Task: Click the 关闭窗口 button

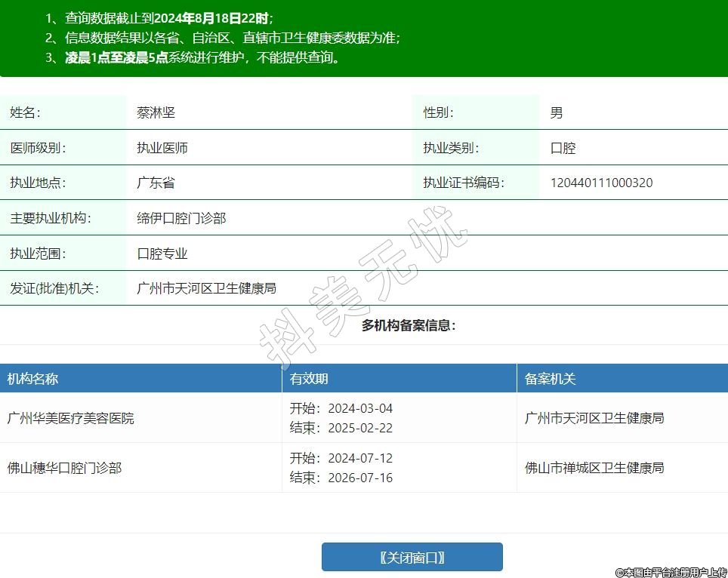Action: (x=412, y=558)
